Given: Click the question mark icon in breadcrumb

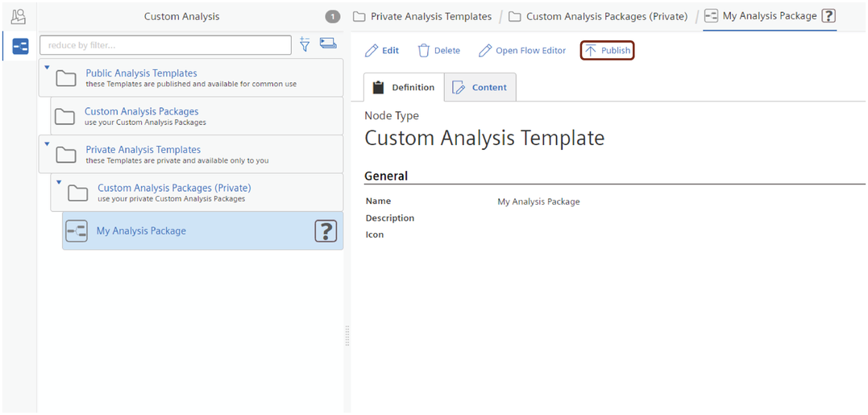Looking at the screenshot, I should 829,17.
